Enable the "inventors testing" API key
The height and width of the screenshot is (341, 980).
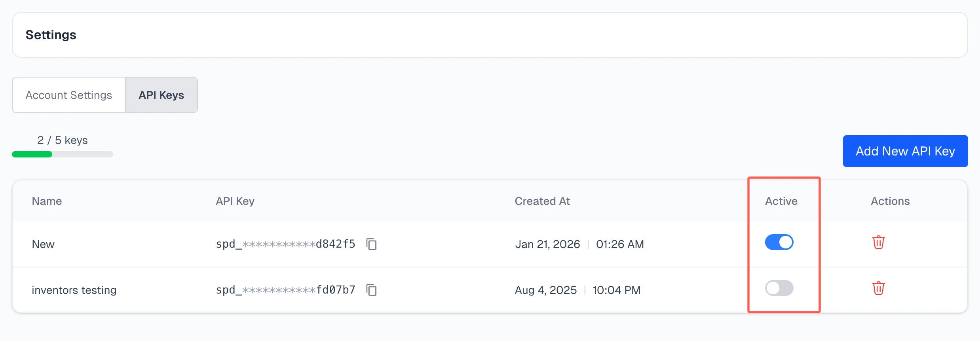pyautogui.click(x=779, y=288)
